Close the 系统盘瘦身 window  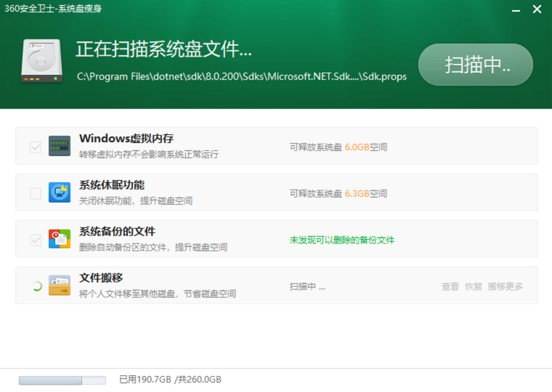[x=537, y=9]
